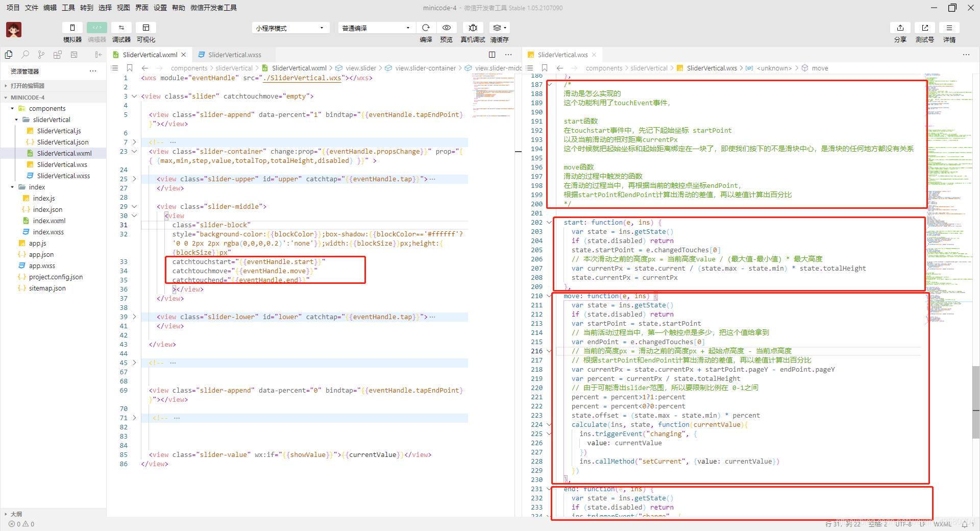Click the 测试号 icon in toolbar
The width and height of the screenshot is (980, 531).
pos(925,28)
